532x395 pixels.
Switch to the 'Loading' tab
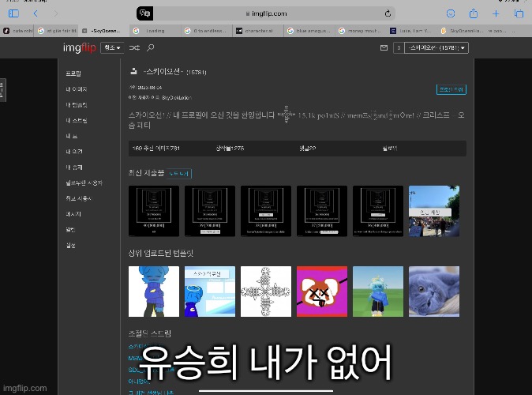click(x=155, y=31)
